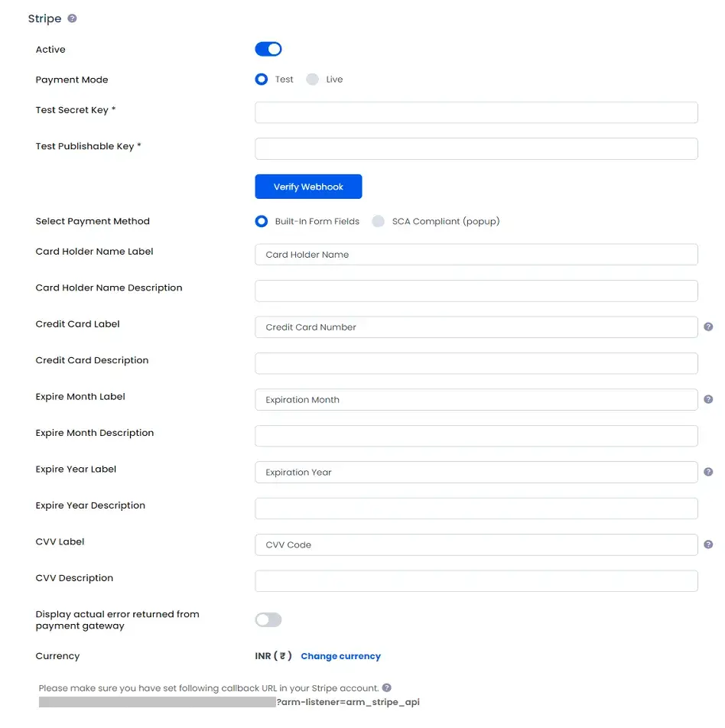
Task: Click the Credit Card Description field
Action: (476, 363)
